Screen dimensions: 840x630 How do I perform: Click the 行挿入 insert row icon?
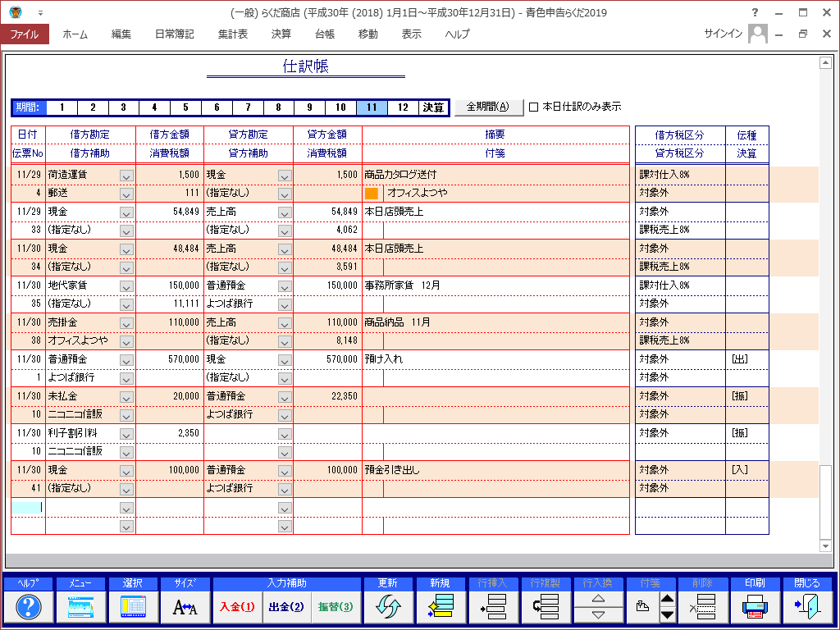pos(492,607)
